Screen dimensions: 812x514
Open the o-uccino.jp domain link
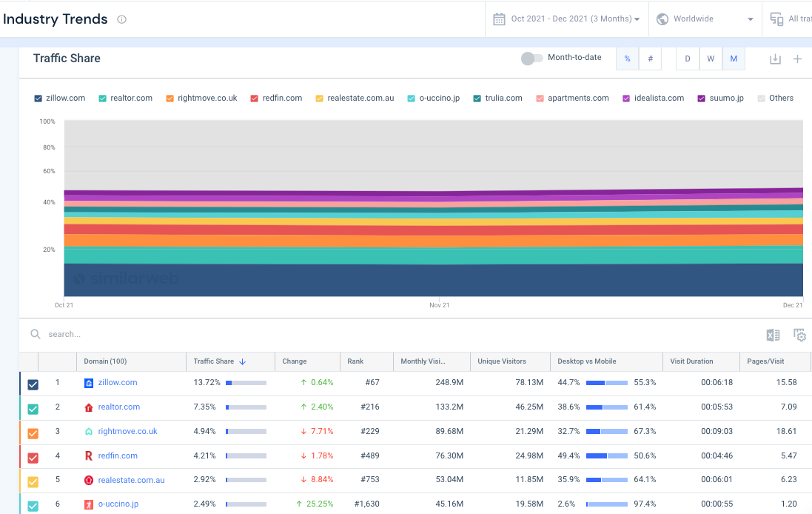[118, 504]
